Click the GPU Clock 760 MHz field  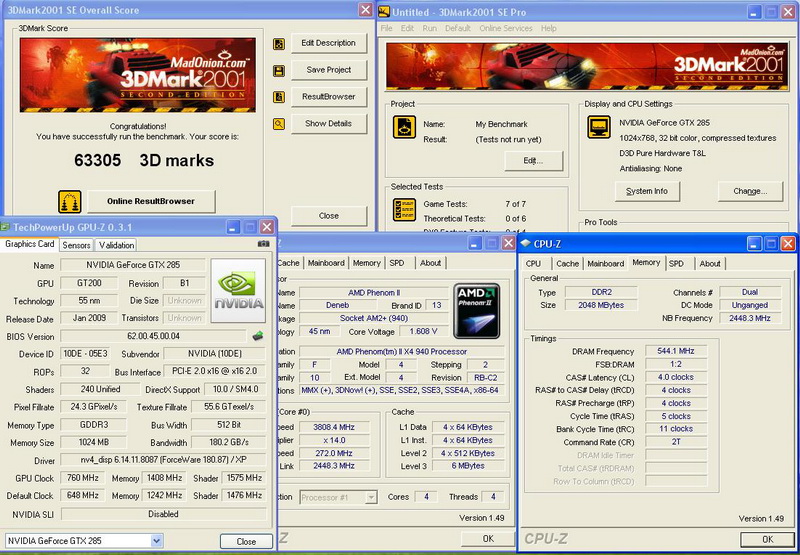tap(82, 478)
